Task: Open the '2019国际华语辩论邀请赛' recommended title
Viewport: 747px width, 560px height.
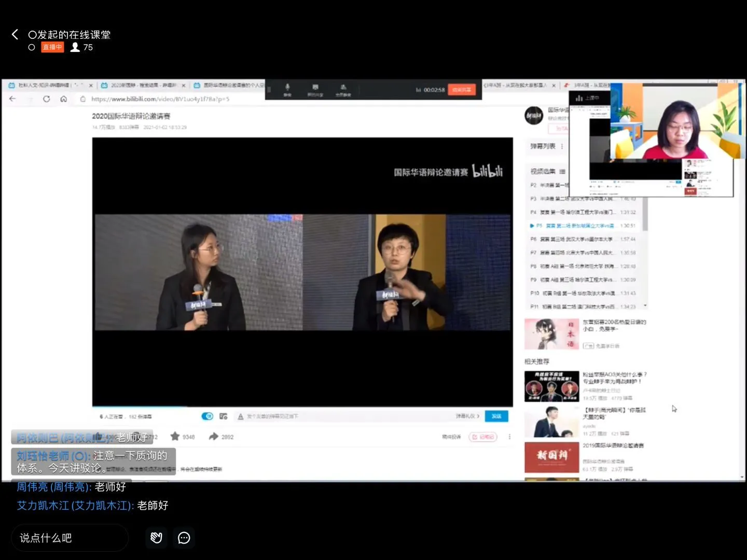Action: 613,445
